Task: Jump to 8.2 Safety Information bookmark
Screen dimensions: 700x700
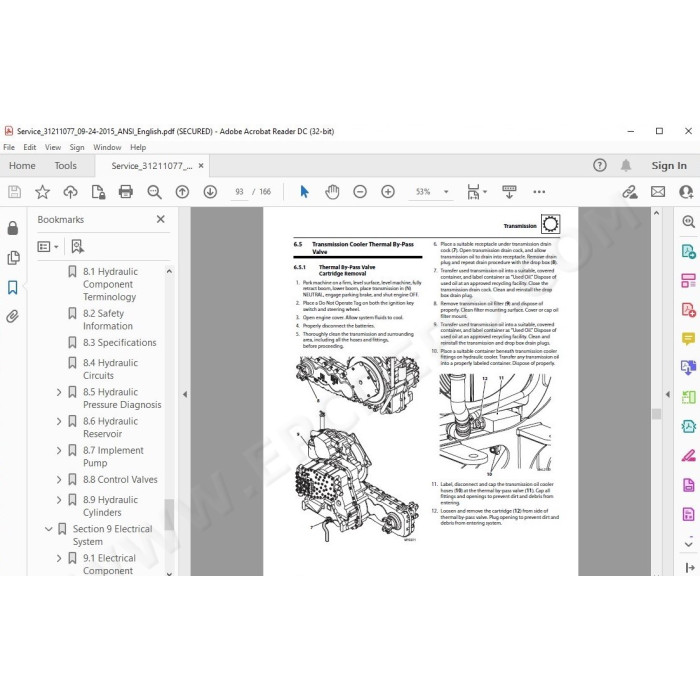Action: 108,320
